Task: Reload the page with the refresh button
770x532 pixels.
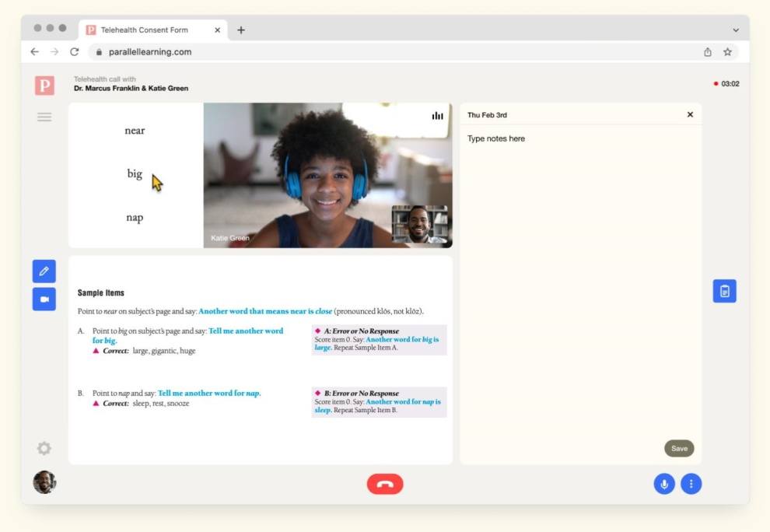Action: pos(74,51)
